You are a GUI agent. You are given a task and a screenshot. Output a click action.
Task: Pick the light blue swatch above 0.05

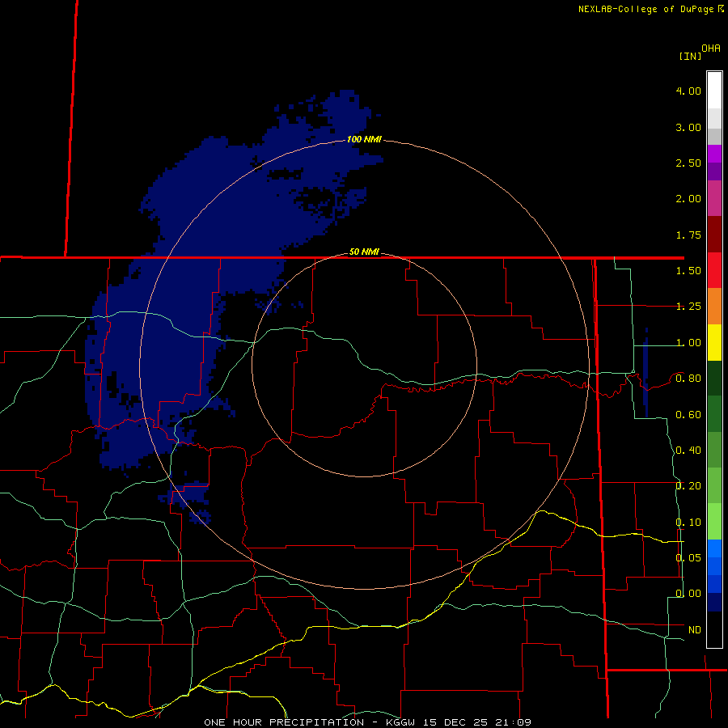(x=714, y=548)
